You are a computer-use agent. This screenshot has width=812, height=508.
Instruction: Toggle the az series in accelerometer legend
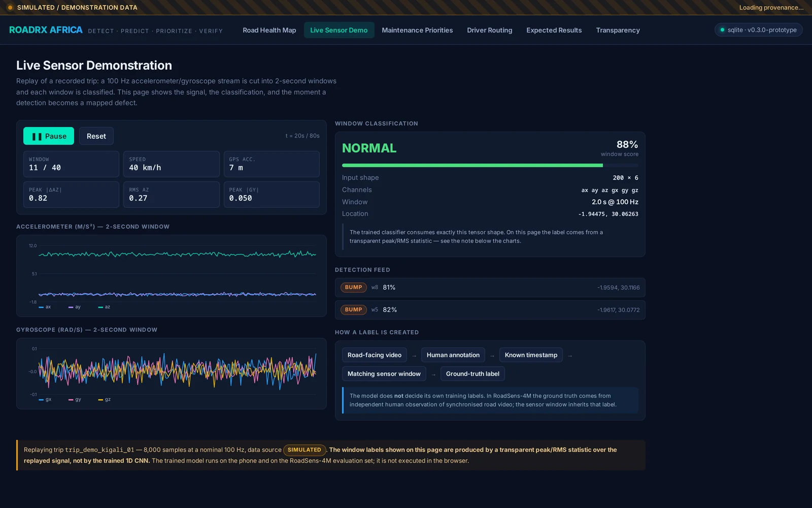(104, 307)
